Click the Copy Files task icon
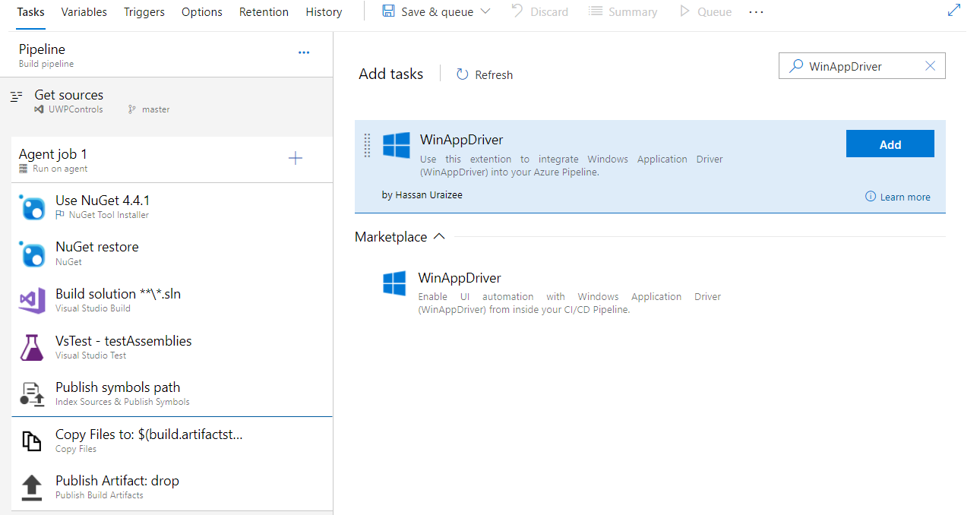Viewport: 980px width, 515px height. (31, 441)
